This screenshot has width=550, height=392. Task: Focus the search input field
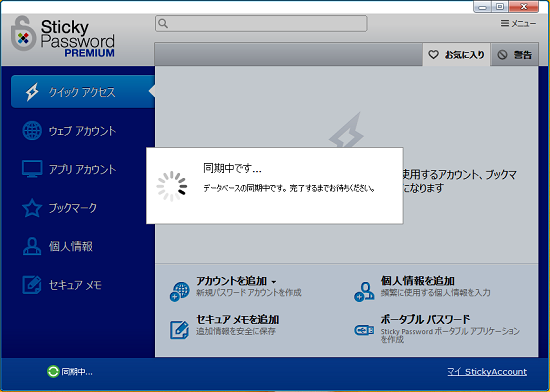[261, 23]
